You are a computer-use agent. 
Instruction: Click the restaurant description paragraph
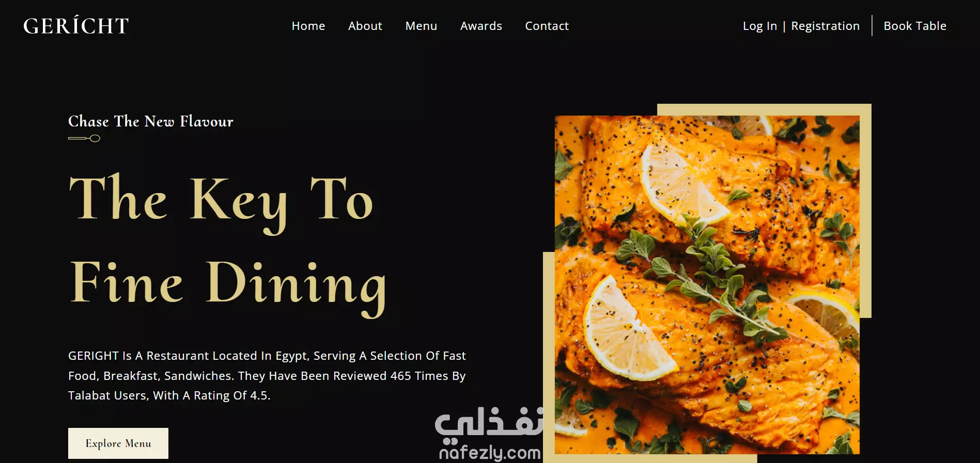pos(267,376)
